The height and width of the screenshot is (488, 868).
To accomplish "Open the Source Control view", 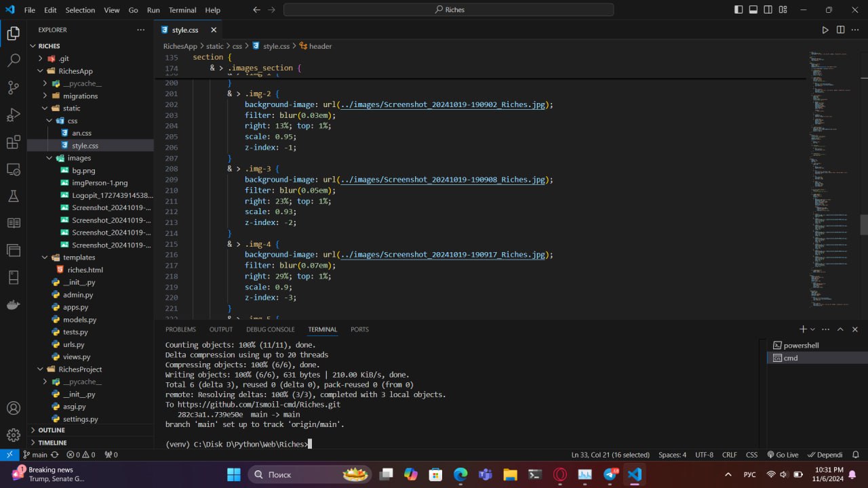I will 13,87.
